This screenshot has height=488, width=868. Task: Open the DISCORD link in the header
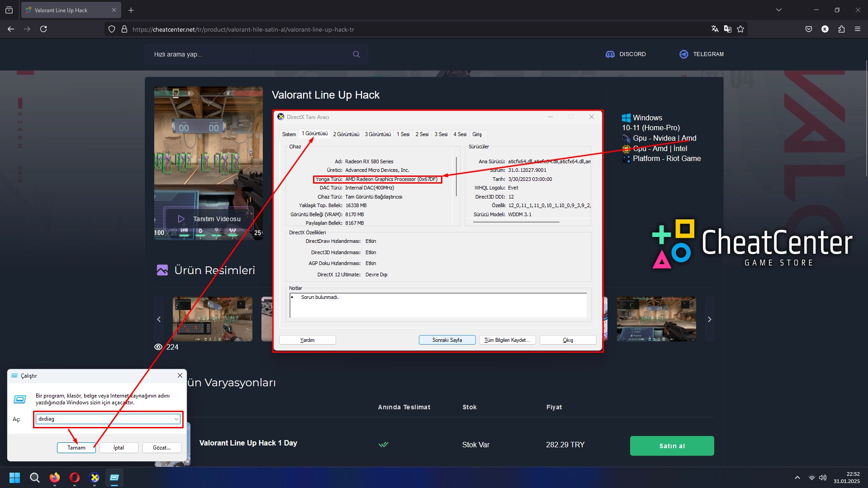pos(626,54)
